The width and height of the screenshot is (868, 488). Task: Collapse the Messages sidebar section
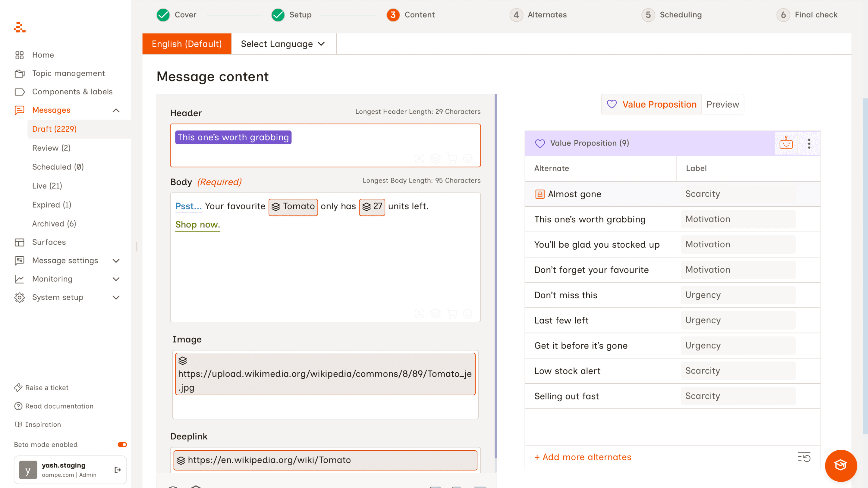[116, 110]
